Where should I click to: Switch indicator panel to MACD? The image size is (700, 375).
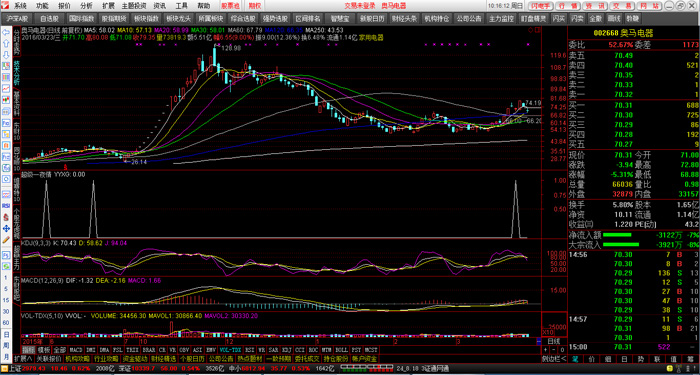[76, 350]
